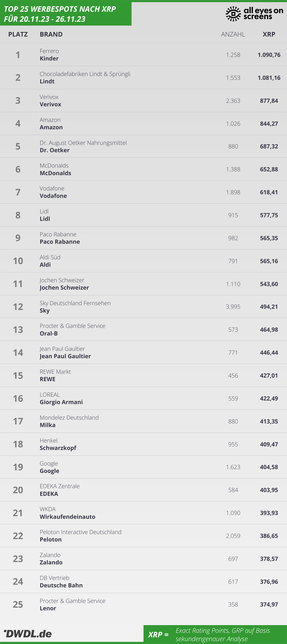The image size is (287, 644).
Task: Click the Sky brand name
Action: click(44, 311)
